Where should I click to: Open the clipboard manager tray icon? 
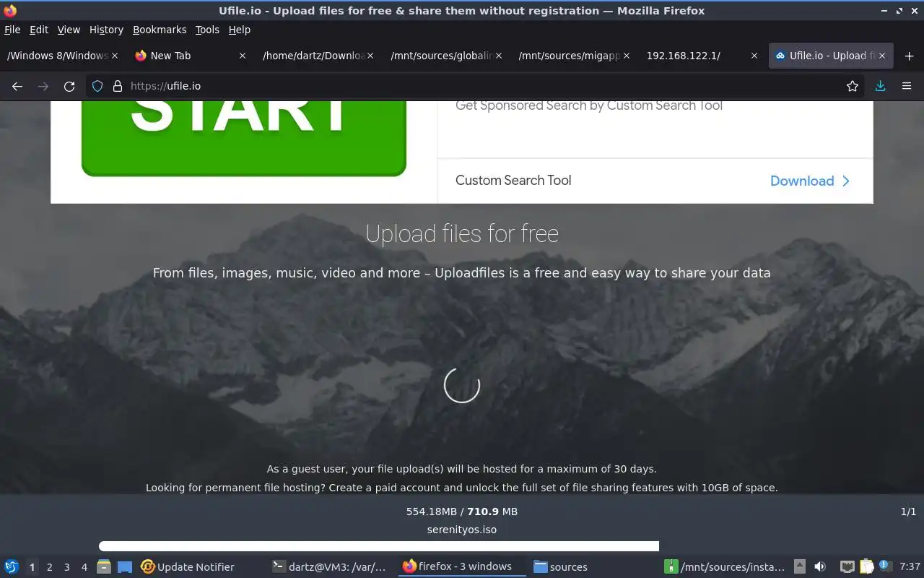pos(866,566)
